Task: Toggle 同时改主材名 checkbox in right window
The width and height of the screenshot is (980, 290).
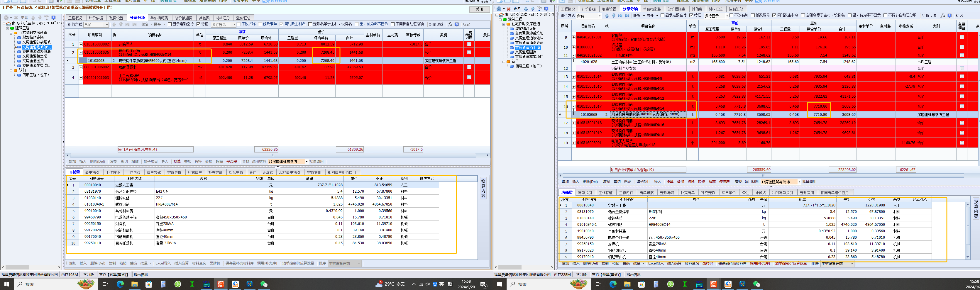Action: click(774, 16)
